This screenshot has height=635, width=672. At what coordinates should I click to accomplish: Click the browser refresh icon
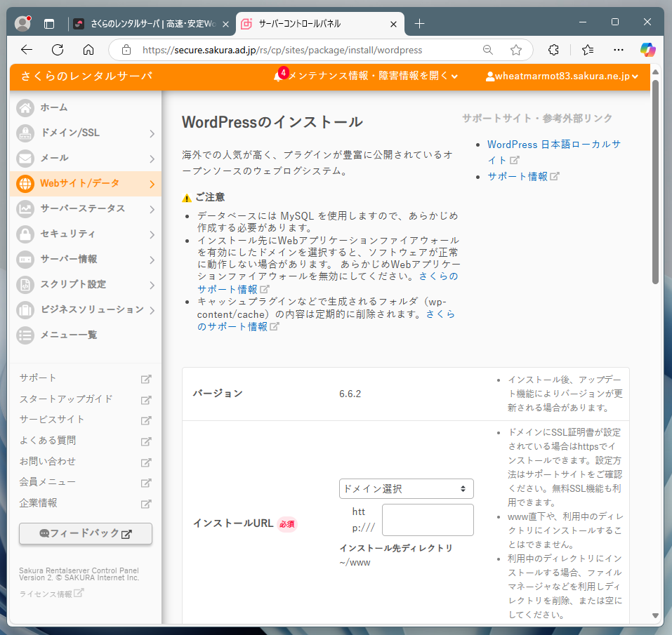click(58, 50)
